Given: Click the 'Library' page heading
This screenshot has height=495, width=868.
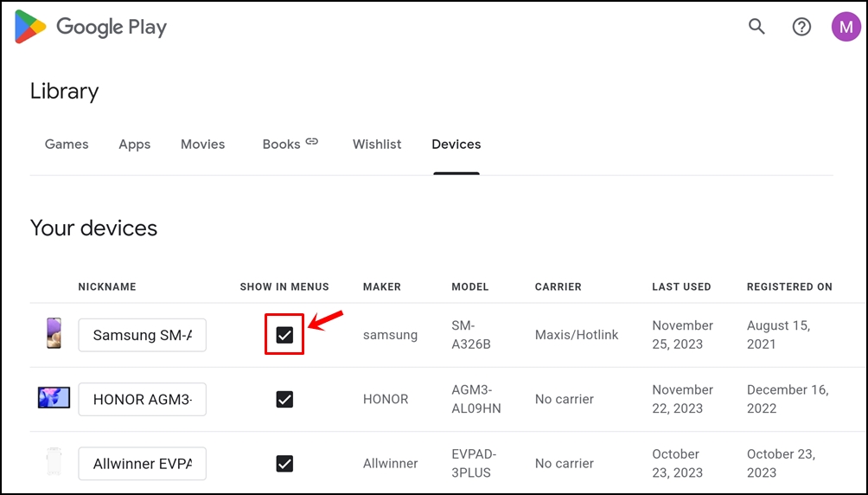Looking at the screenshot, I should click(x=64, y=92).
